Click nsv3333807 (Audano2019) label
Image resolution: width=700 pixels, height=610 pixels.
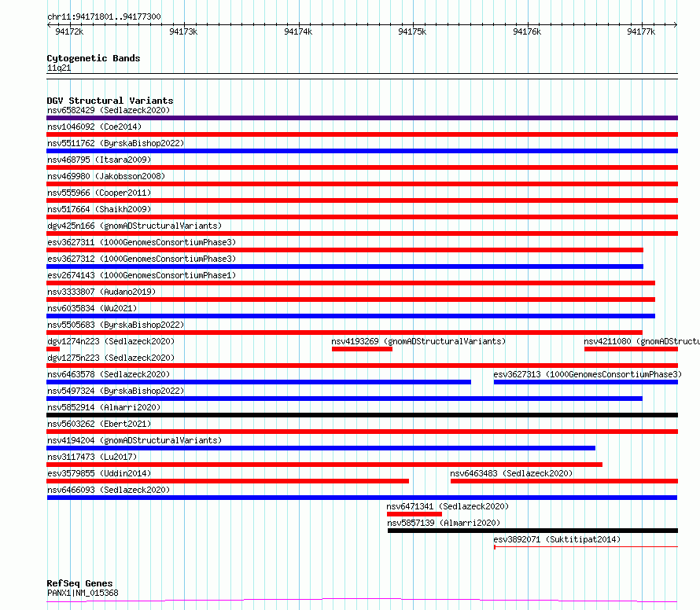pos(101,292)
